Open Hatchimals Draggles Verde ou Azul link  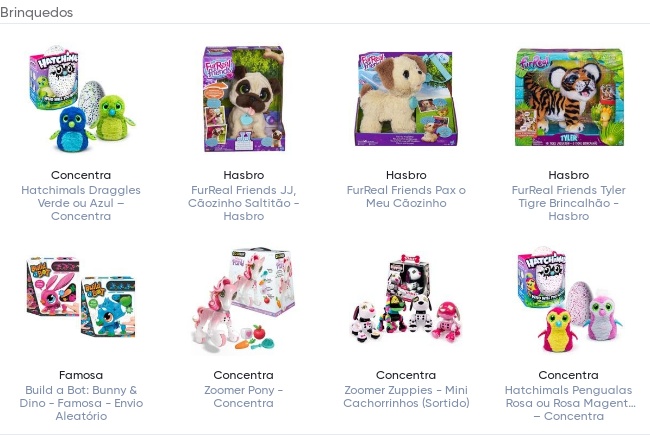point(81,203)
